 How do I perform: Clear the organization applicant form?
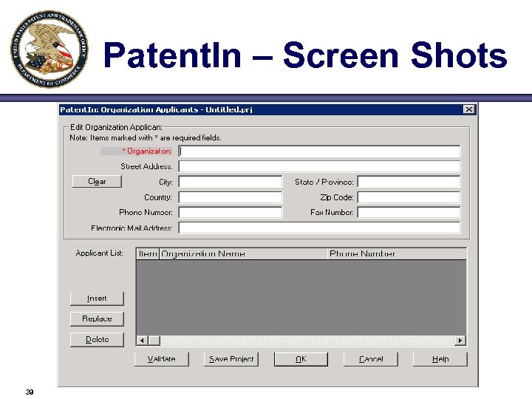(x=97, y=182)
